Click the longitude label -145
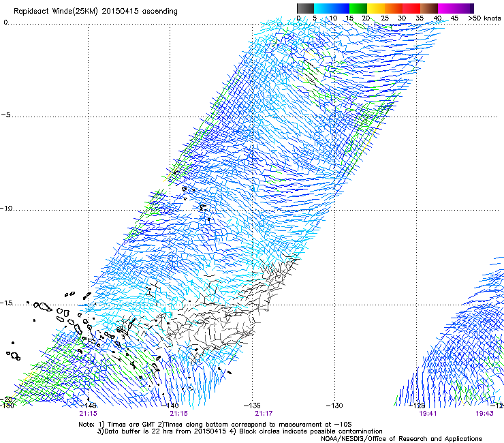 88,406
